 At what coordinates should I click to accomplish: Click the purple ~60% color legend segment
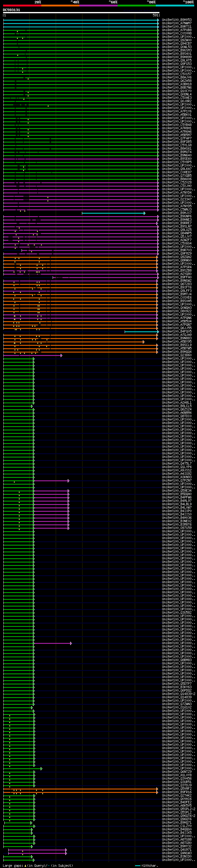tap(98, 6)
